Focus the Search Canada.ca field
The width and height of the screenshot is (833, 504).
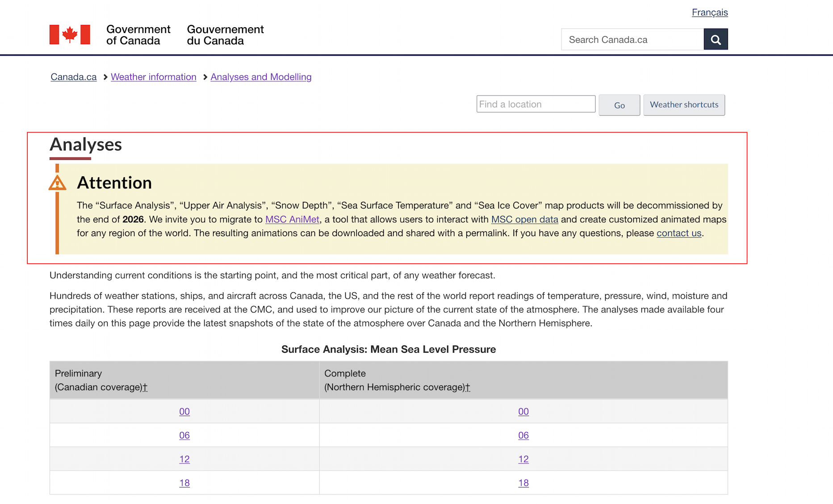click(x=632, y=39)
